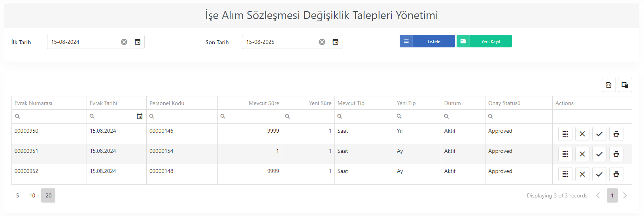Sort by Mevcut Süre column header
This screenshot has height=216, width=644.
(x=250, y=103)
